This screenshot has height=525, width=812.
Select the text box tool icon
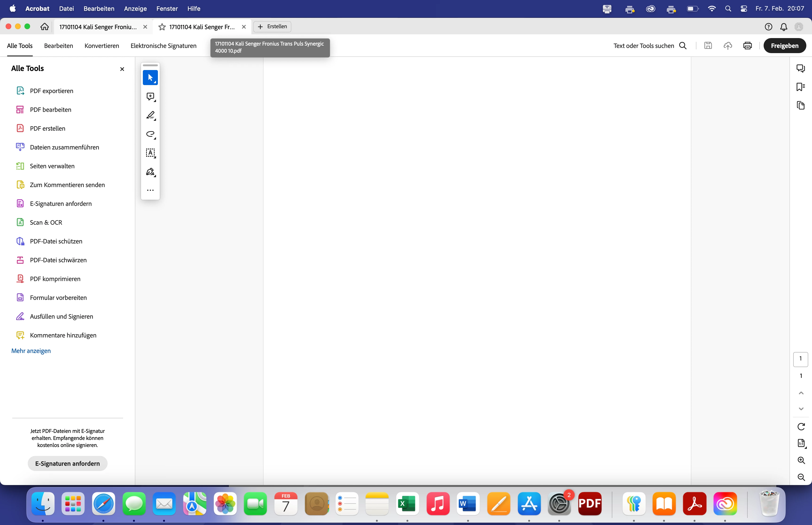(150, 153)
